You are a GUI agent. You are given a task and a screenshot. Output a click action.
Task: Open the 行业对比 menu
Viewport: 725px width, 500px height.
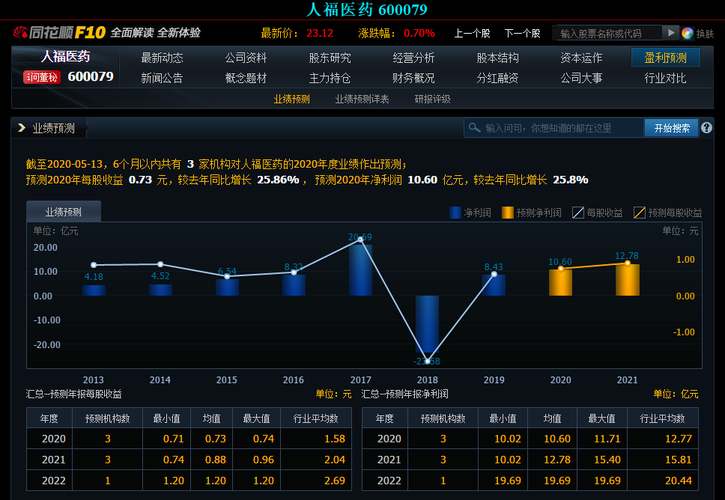coord(665,78)
